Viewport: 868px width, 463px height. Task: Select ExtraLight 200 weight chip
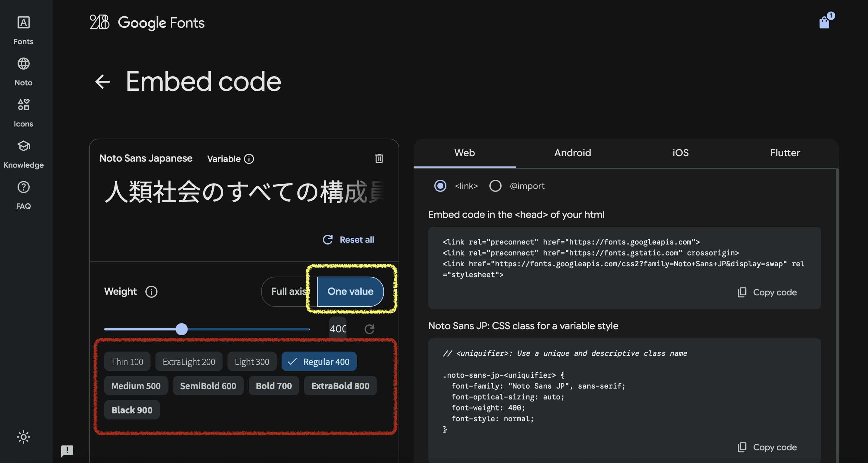pyautogui.click(x=189, y=362)
